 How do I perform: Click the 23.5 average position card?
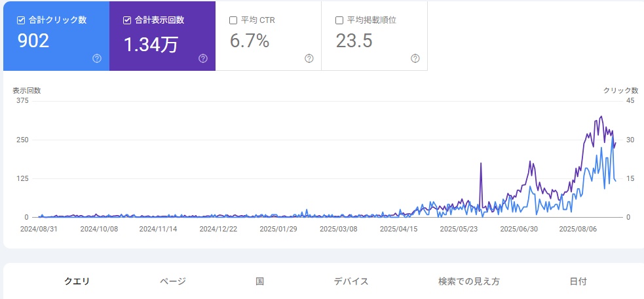click(x=374, y=36)
